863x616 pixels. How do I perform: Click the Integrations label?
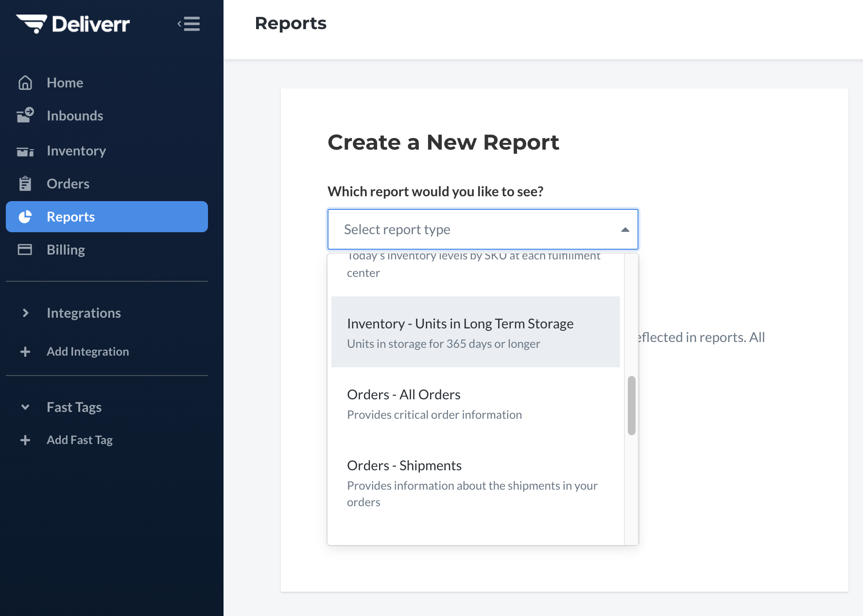(84, 313)
